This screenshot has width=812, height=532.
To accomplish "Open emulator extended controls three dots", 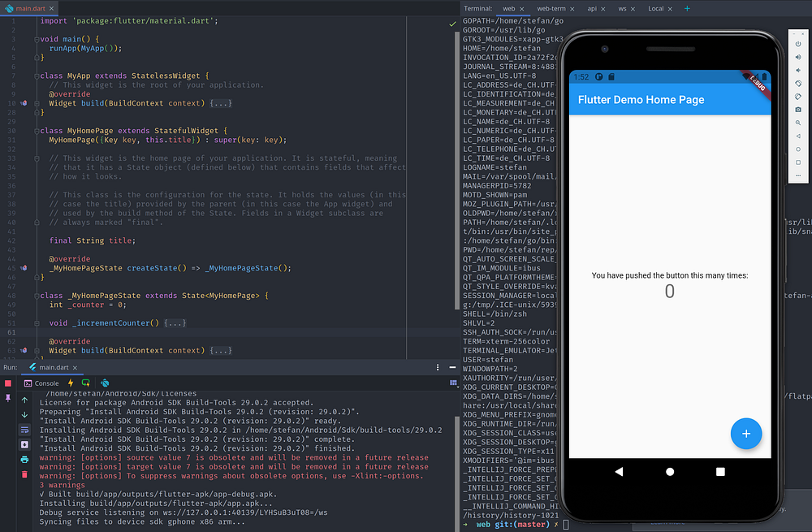I will [798, 175].
